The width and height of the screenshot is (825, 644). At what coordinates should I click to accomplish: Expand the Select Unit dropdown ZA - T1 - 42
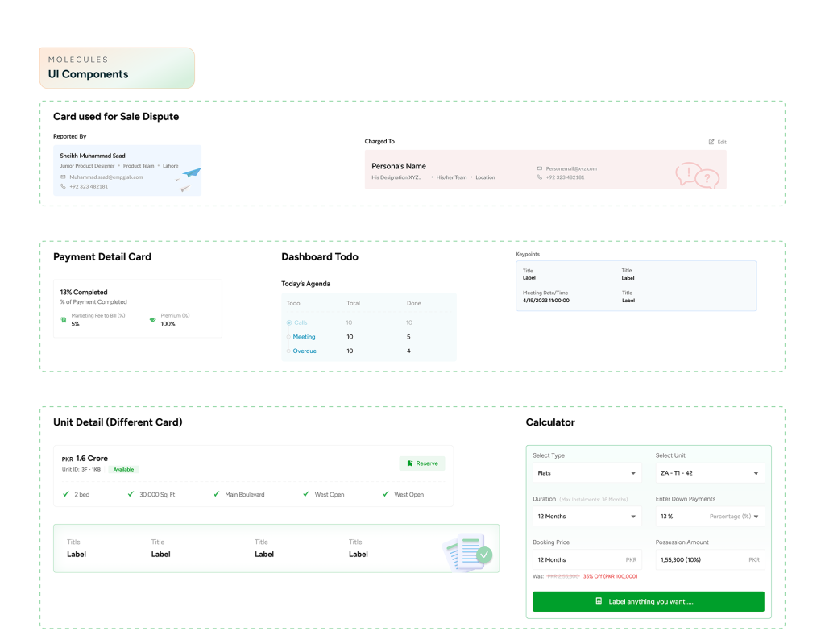pos(710,473)
